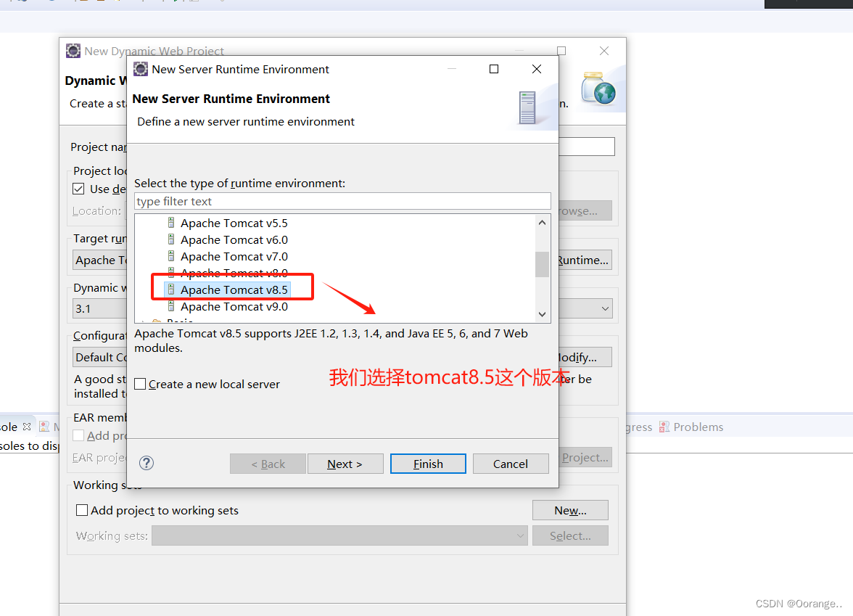Click the Tomcat v7.0 server icon

click(171, 255)
